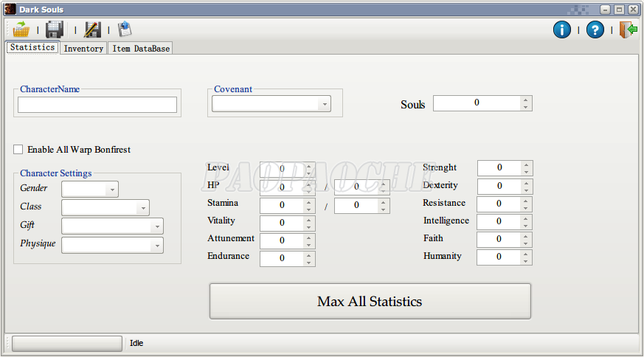Switch to the Inventory tab
Viewport: 644px width, 357px height.
(83, 49)
